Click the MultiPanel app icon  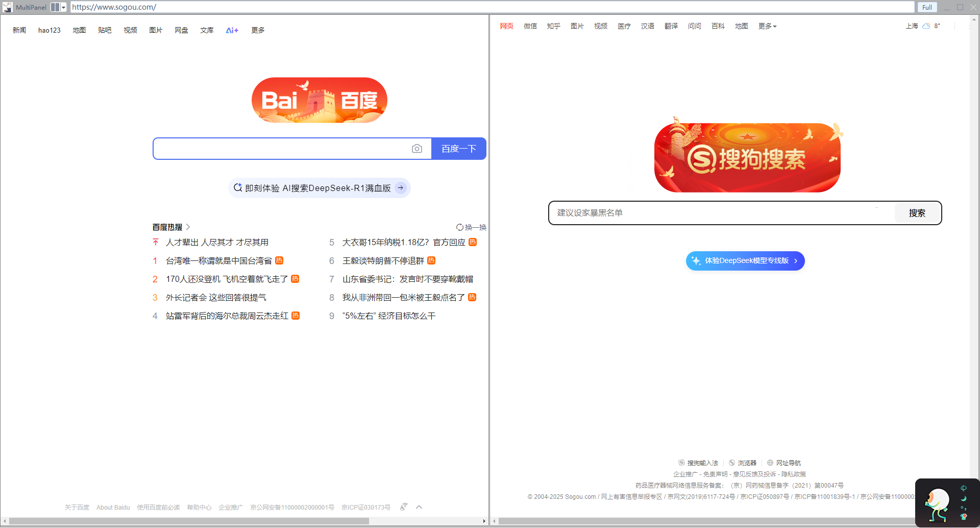click(8, 7)
